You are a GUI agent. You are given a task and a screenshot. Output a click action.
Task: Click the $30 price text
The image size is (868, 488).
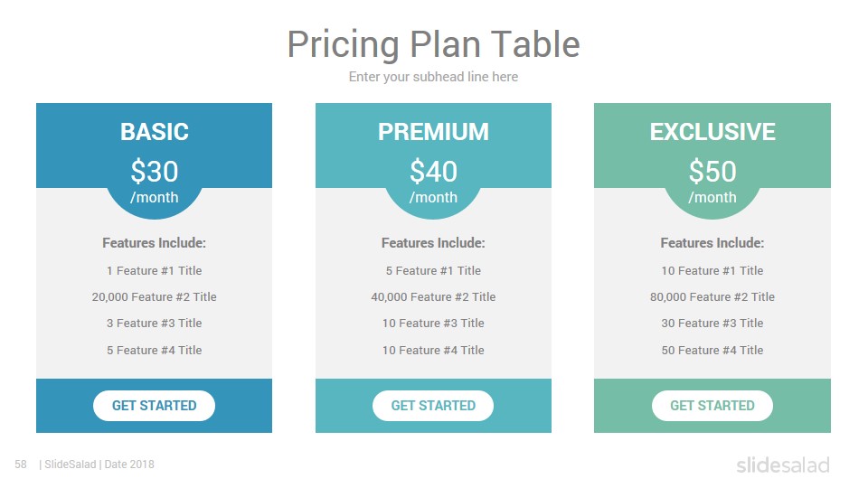click(x=155, y=171)
